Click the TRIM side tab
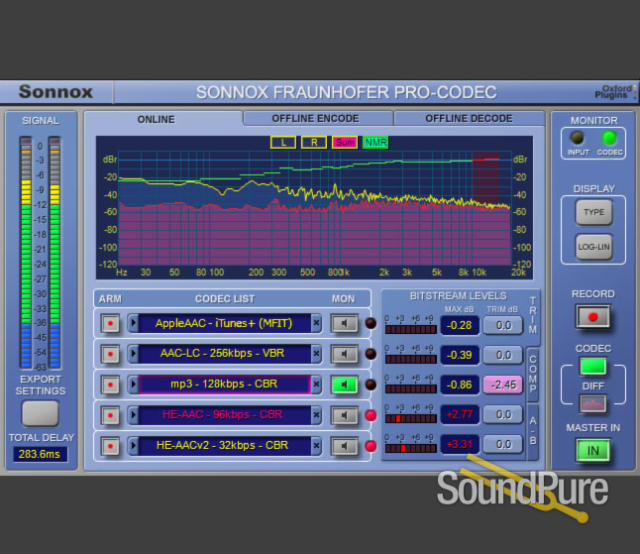Viewport: 640px width, 554px height. (533, 315)
